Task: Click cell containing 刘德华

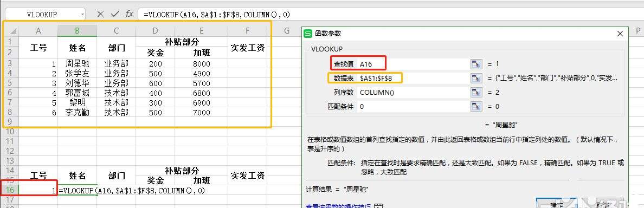Action: click(x=77, y=83)
